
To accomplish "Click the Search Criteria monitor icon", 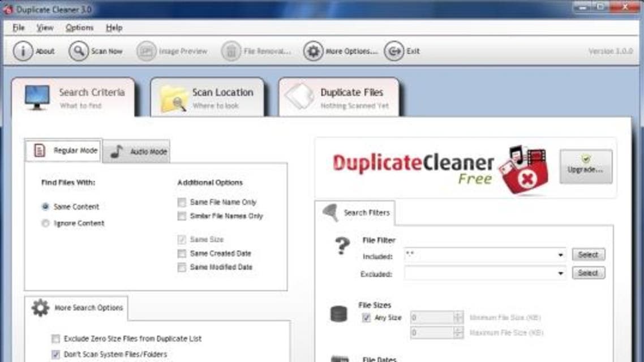I will coord(37,97).
